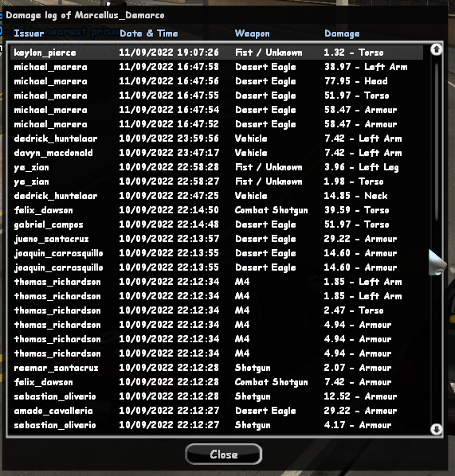Select ye_zian row with Left Leg damage
Screen dimensions: 455x476
(217, 167)
